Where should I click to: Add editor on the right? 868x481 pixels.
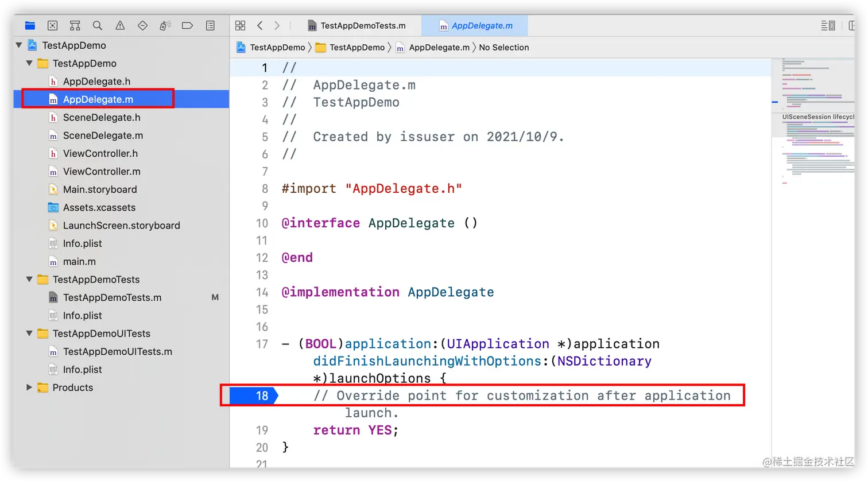(x=851, y=25)
